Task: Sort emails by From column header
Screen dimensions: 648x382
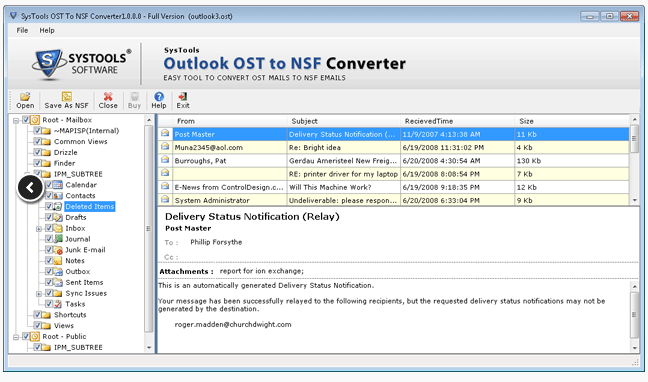Action: 230,121
